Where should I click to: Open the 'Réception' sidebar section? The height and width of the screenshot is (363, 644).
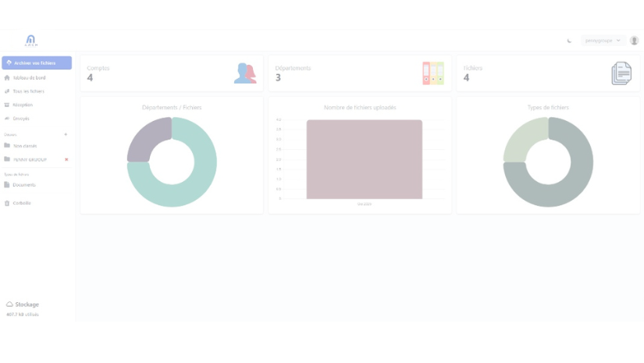[x=19, y=105]
